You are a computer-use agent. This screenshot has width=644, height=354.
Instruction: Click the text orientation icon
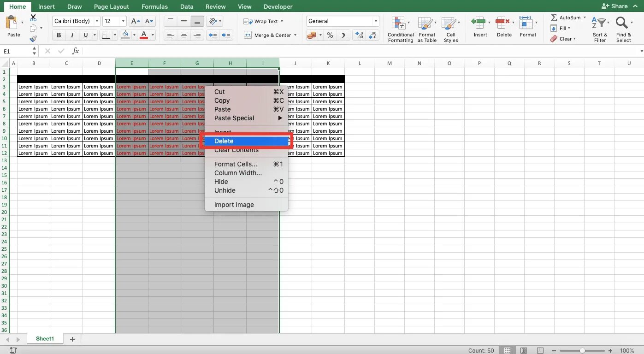[212, 21]
